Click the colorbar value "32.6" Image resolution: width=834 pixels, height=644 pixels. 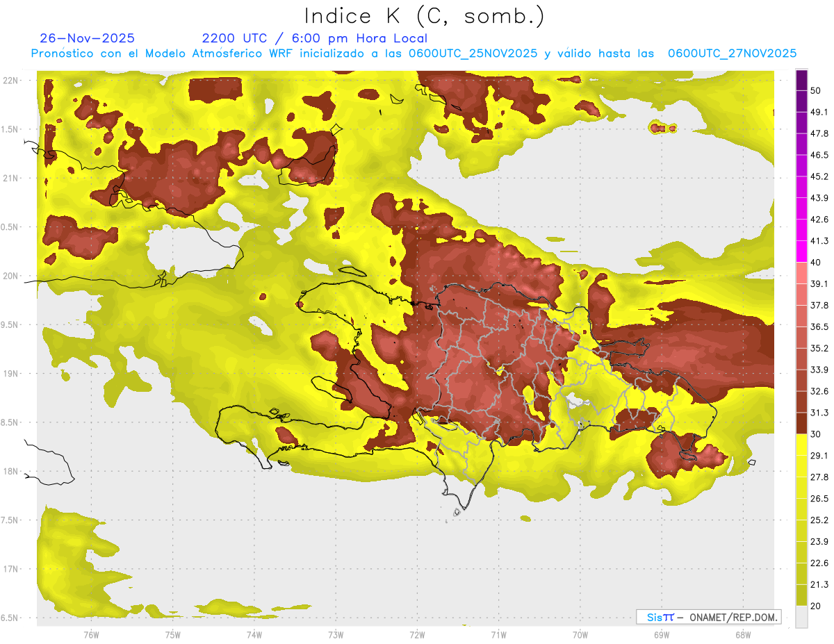(x=820, y=391)
